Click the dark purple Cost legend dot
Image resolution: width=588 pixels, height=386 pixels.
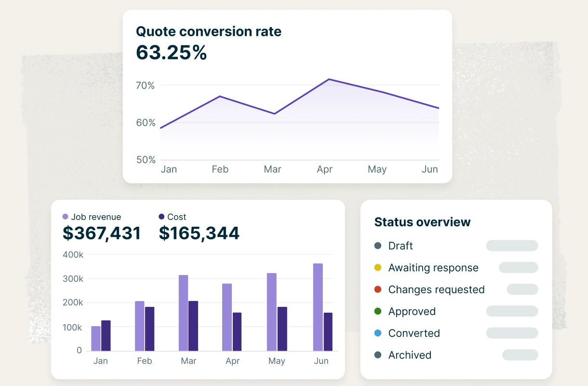(161, 217)
